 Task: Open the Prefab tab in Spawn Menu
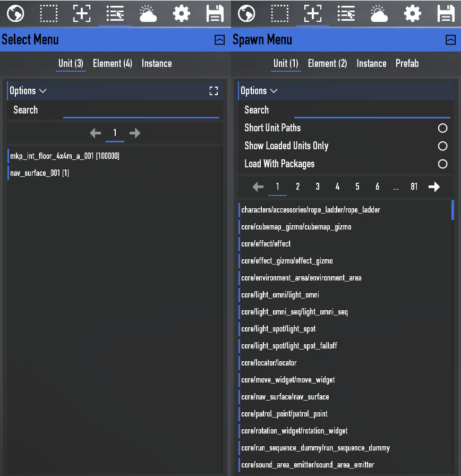(x=407, y=63)
